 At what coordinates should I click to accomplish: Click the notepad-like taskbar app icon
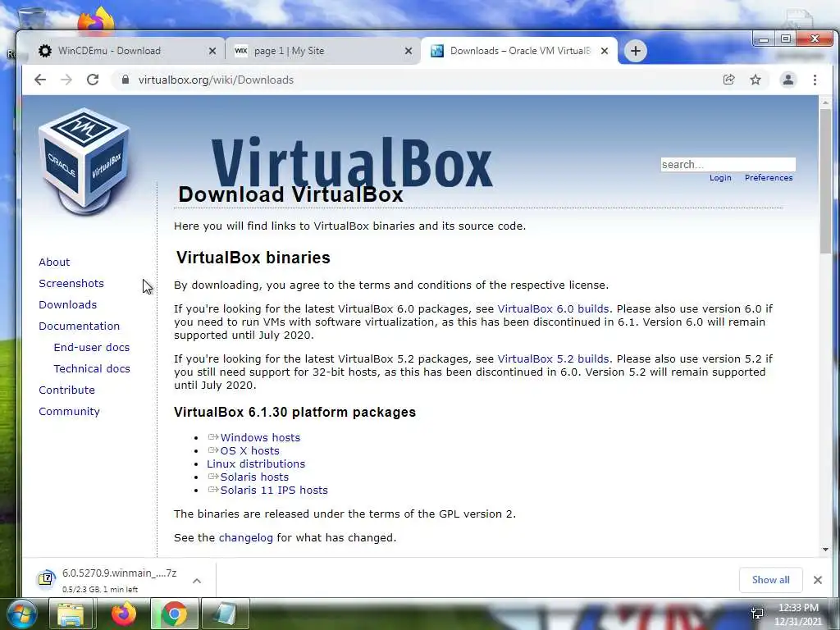[225, 614]
